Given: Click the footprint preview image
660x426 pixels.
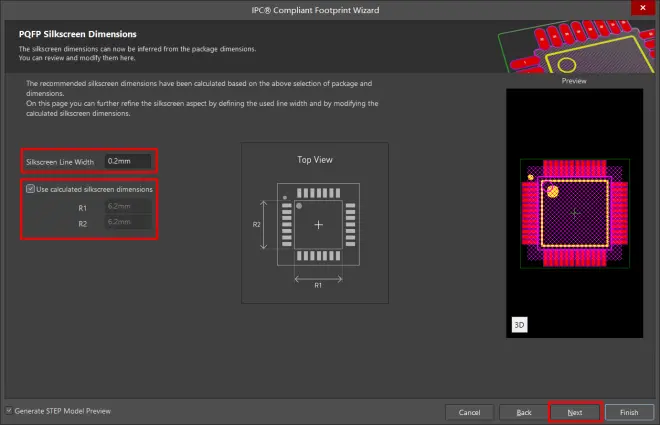Looking at the screenshot, I should click(574, 213).
